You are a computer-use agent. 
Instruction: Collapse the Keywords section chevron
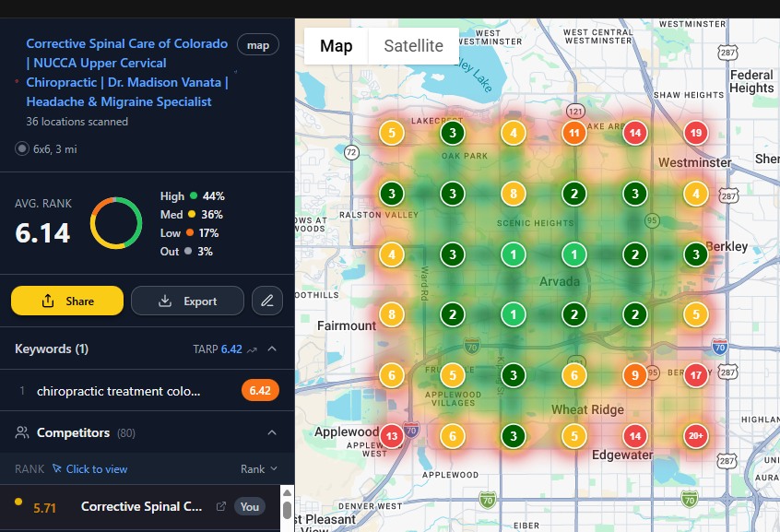pos(272,349)
